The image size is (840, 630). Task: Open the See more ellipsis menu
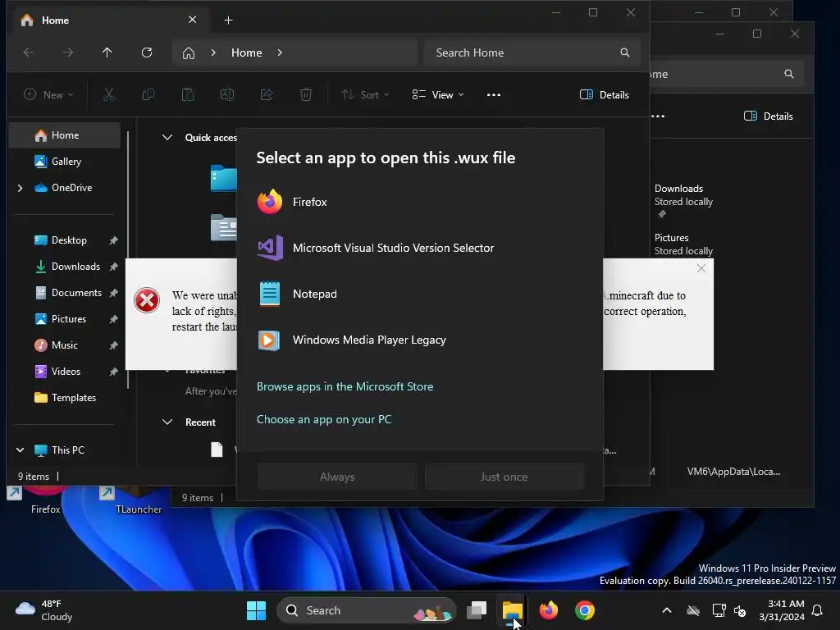coord(494,95)
